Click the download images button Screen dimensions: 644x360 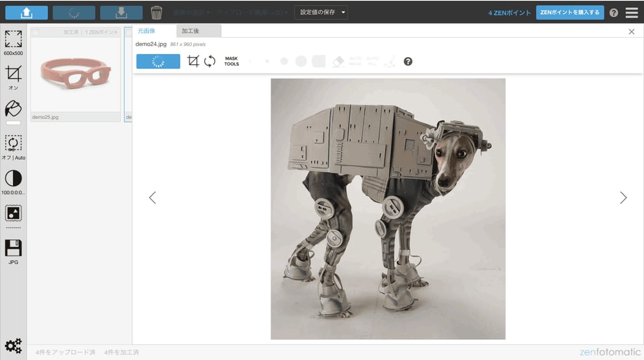click(x=121, y=13)
